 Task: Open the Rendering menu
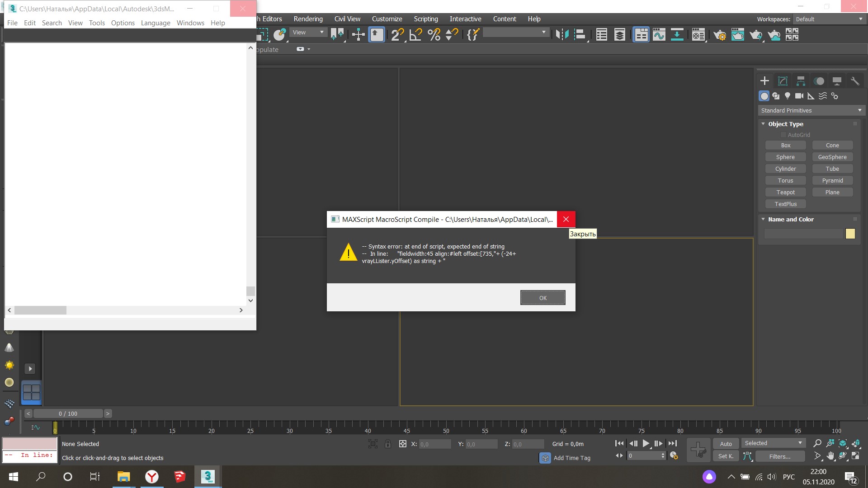coord(308,19)
